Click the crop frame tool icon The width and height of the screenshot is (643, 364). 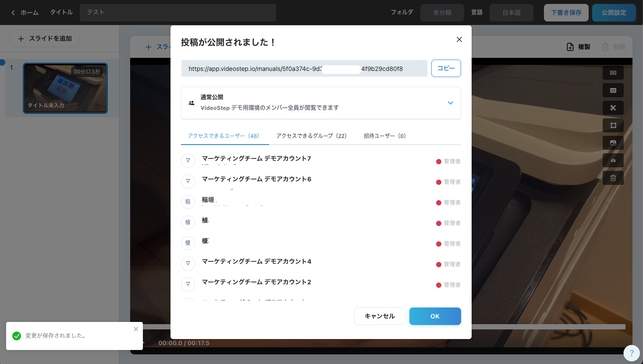[613, 125]
